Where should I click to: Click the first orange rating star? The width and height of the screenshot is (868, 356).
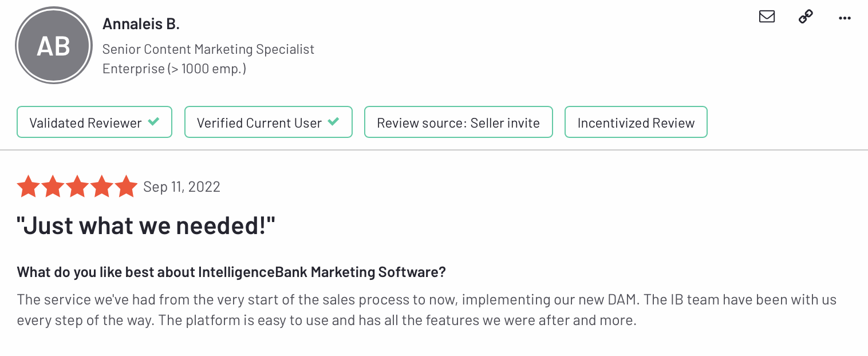click(x=28, y=187)
